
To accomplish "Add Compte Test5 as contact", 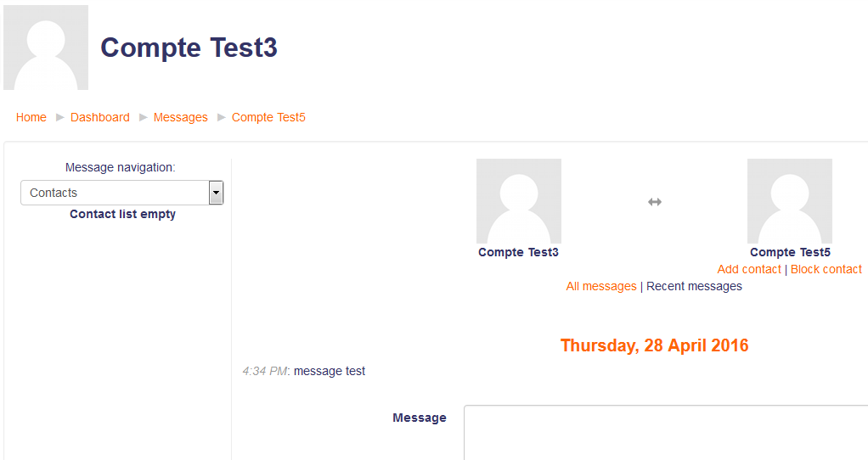I will (x=749, y=269).
